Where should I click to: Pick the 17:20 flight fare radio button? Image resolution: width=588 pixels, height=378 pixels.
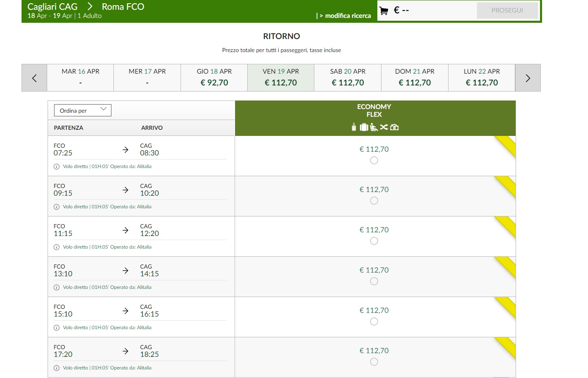pos(374,362)
